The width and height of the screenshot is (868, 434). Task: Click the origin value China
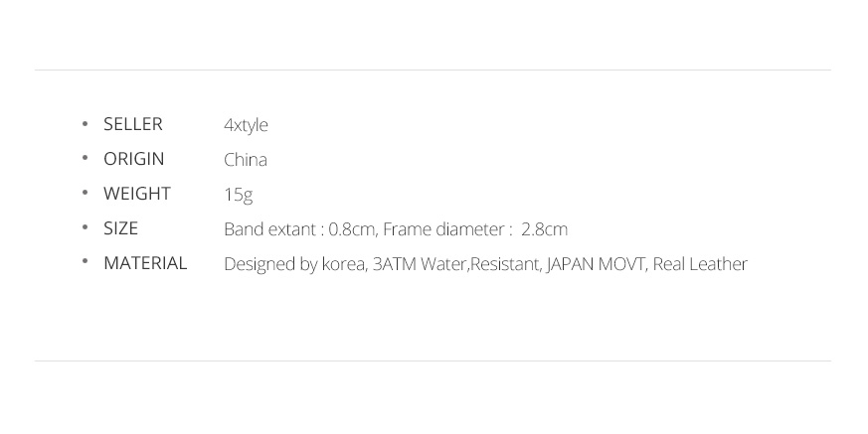246,160
